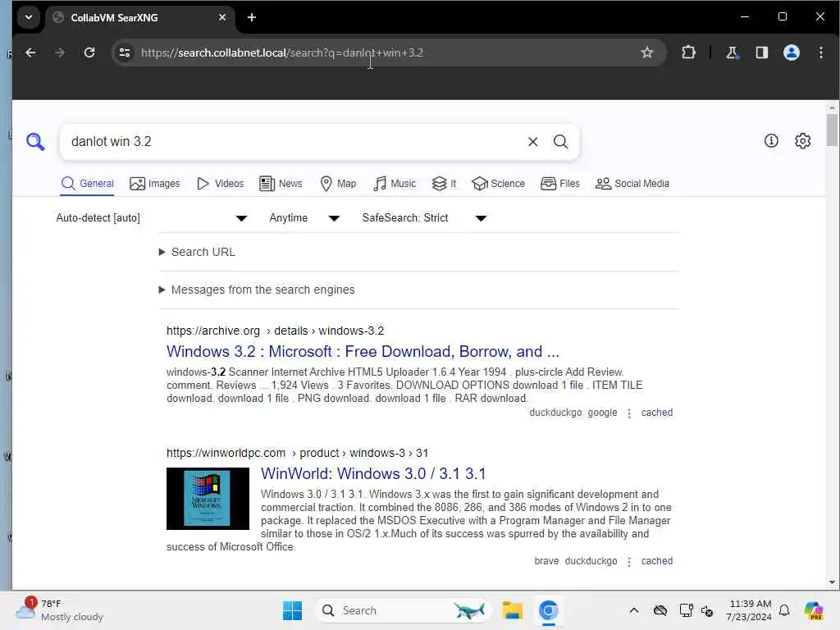840x630 pixels.
Task: Open the Chrome three-dot menu
Action: 820,52
